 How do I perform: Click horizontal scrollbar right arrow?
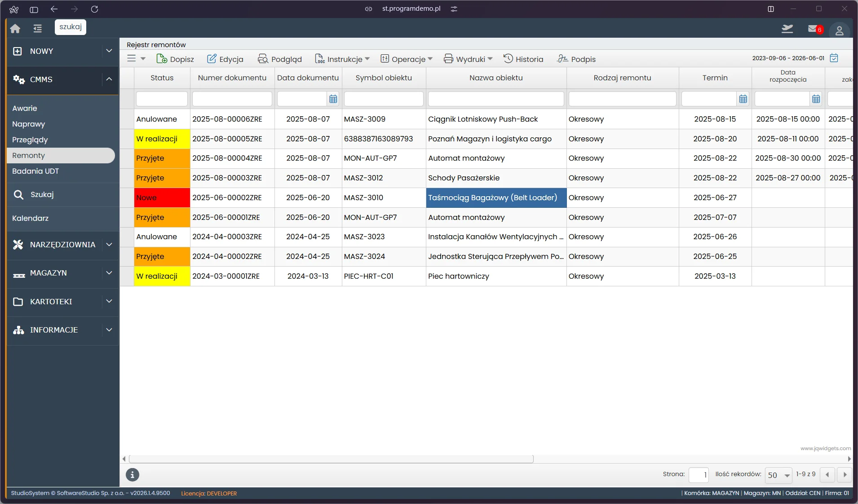(849, 459)
